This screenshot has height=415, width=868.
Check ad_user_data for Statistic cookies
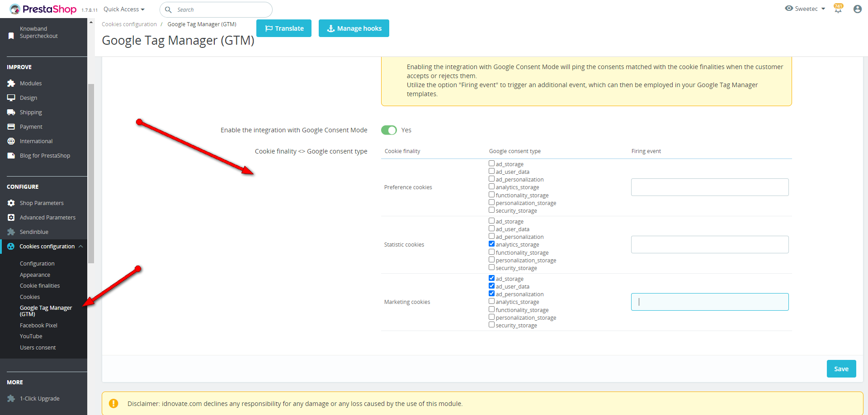point(491,228)
